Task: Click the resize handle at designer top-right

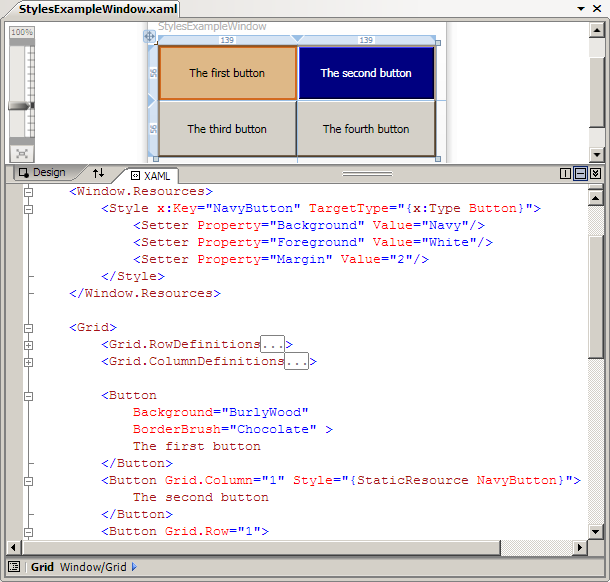Action: point(438,43)
